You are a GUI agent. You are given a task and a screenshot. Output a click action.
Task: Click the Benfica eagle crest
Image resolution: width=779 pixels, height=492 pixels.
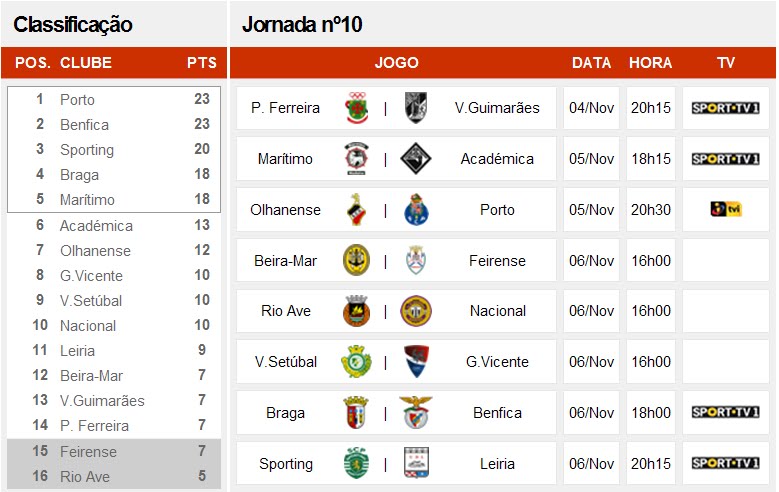pyautogui.click(x=415, y=412)
